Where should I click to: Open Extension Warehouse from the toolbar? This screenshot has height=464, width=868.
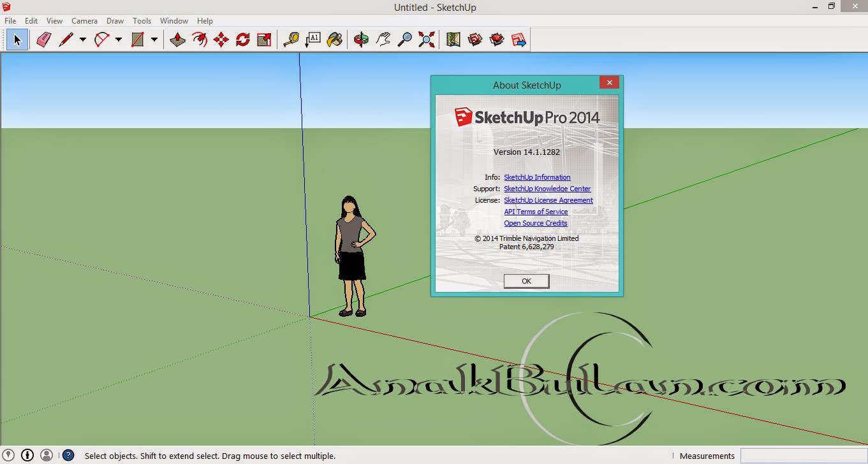point(497,40)
